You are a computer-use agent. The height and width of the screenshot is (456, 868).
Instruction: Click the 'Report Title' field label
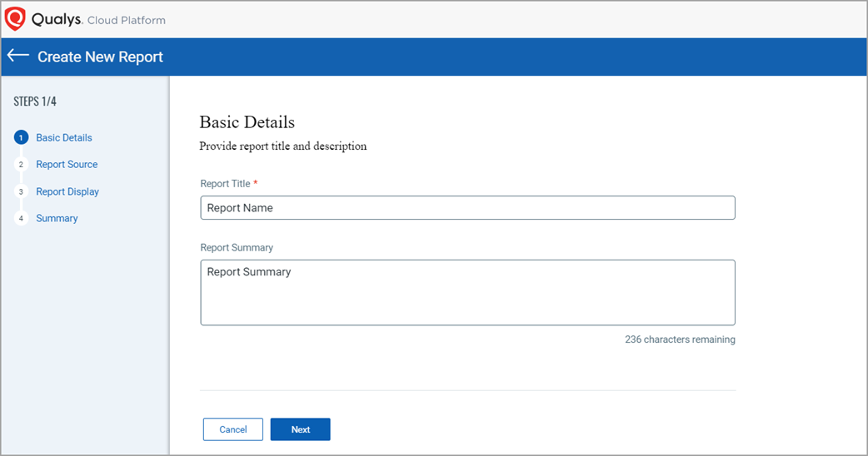tap(225, 184)
